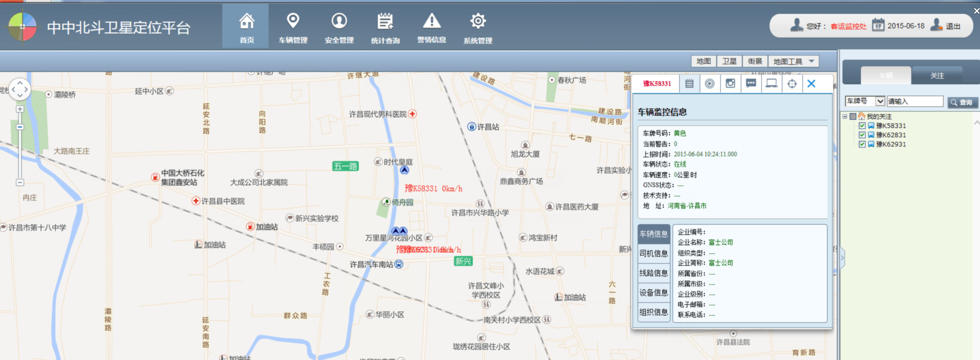Click the laptop monitor icon in popup
The image size is (980, 360).
[771, 84]
